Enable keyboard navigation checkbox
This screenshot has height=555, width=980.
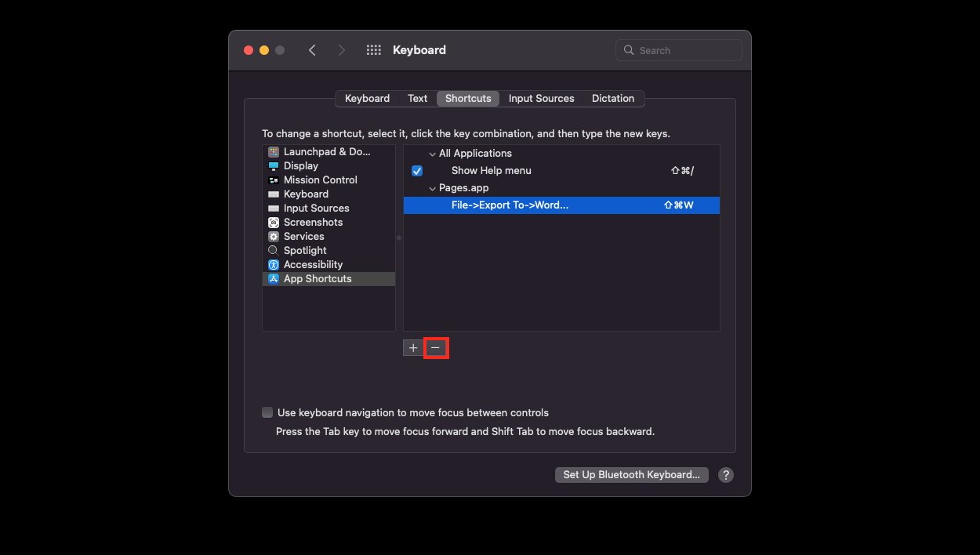[267, 412]
